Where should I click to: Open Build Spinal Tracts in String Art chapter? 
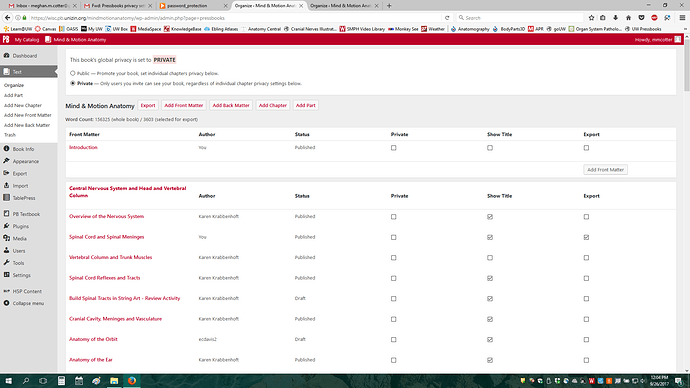click(125, 298)
